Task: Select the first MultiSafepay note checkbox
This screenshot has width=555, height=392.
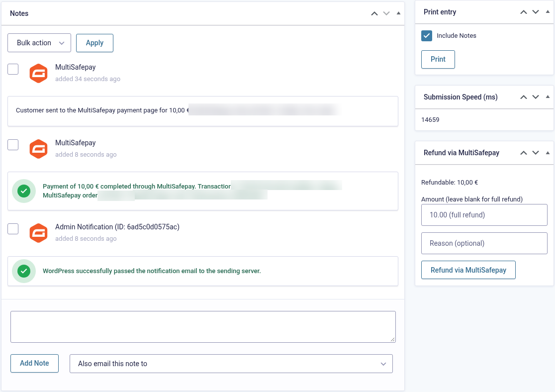Action: click(13, 69)
